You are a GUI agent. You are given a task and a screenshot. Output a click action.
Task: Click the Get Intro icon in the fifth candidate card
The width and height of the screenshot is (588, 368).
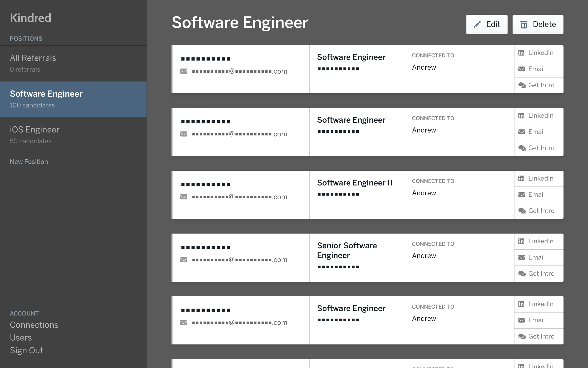[522, 336]
